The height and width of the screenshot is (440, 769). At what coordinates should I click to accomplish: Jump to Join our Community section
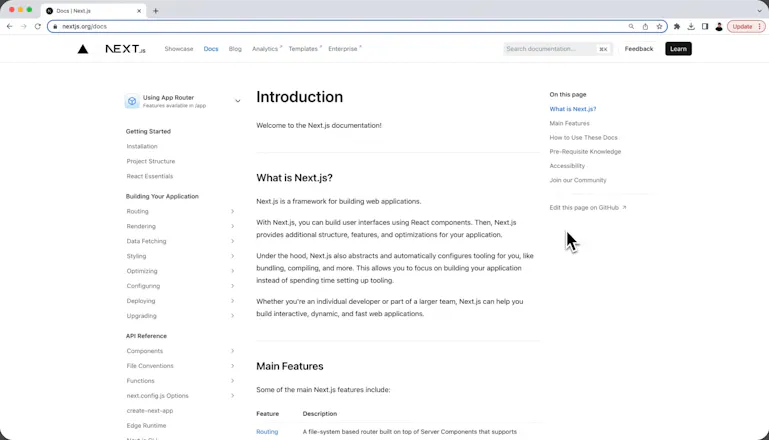tap(578, 180)
